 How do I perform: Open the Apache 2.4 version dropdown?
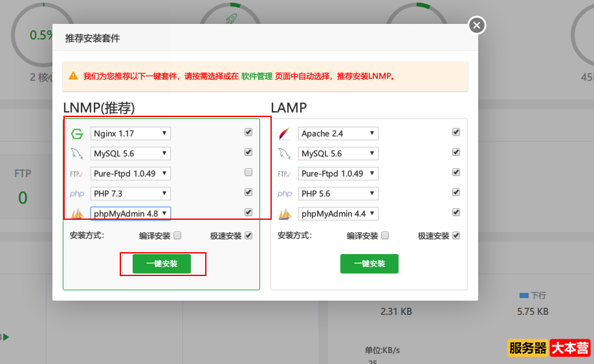(x=338, y=134)
